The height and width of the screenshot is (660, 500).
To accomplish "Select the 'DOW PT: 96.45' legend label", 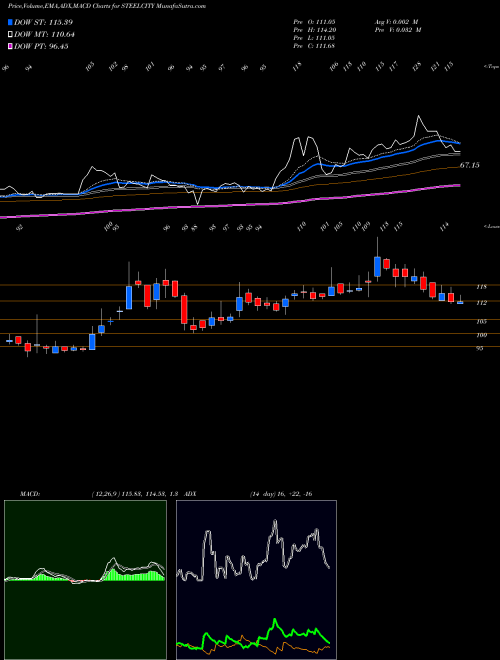I will pyautogui.click(x=41, y=46).
